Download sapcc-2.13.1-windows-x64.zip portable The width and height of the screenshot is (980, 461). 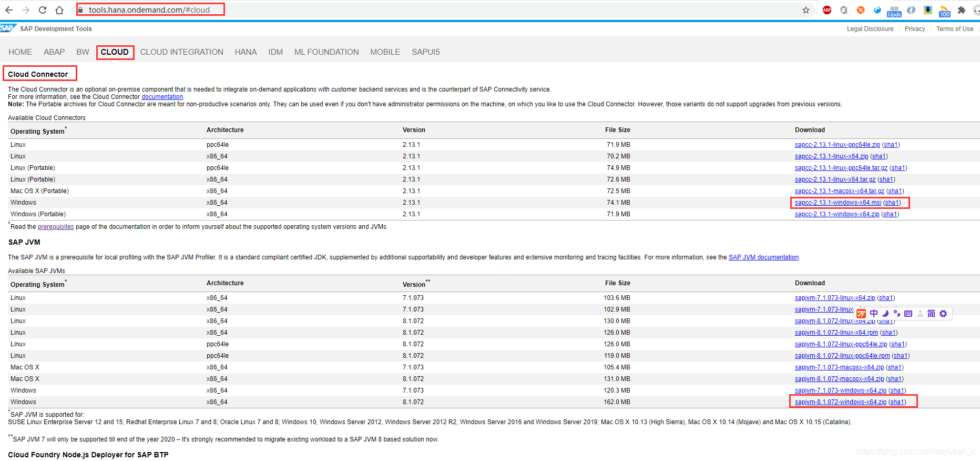point(837,214)
